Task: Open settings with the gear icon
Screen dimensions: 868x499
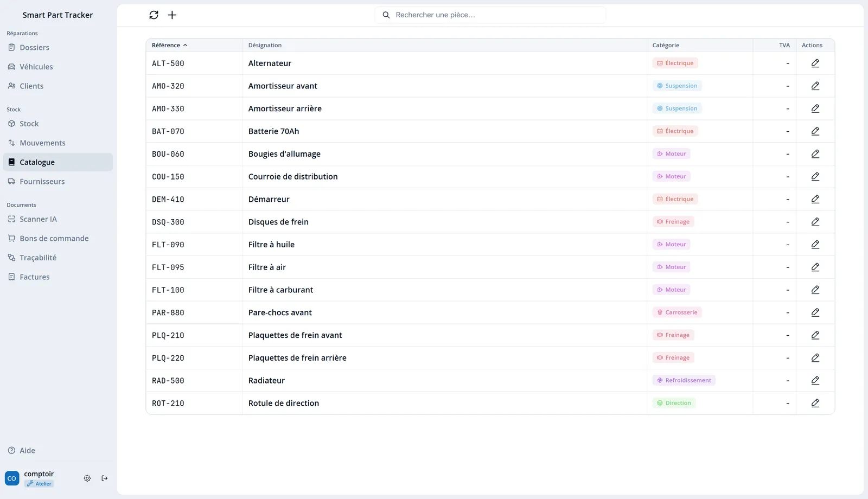Action: [87, 478]
